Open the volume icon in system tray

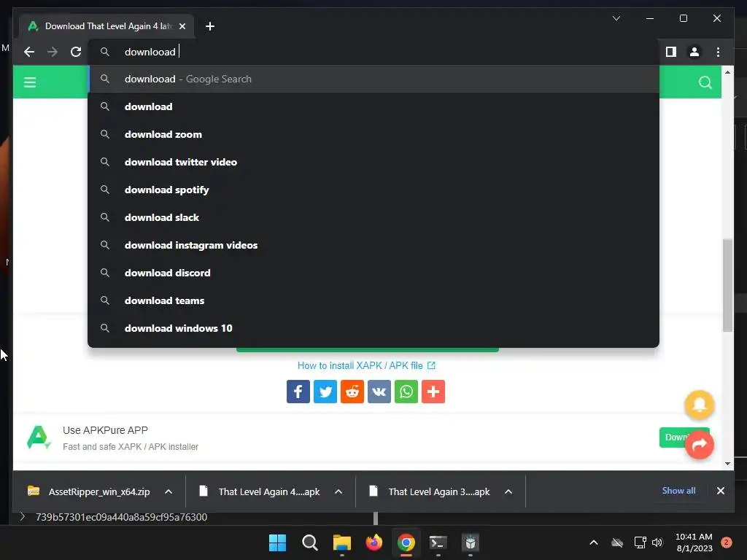click(657, 542)
